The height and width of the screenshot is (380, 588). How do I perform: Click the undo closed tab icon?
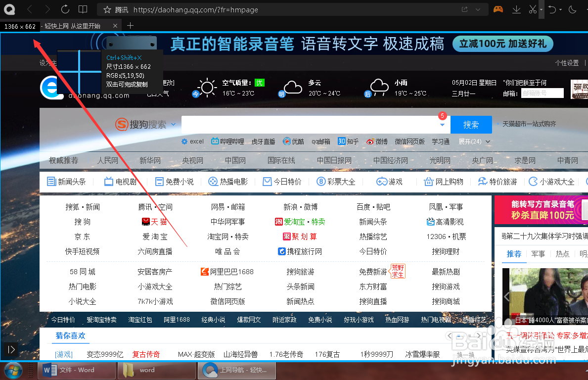[552, 9]
